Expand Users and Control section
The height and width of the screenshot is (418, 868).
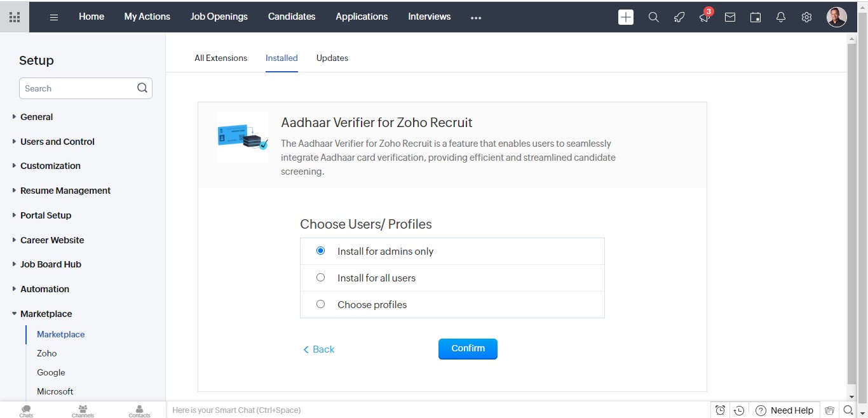pyautogui.click(x=57, y=142)
